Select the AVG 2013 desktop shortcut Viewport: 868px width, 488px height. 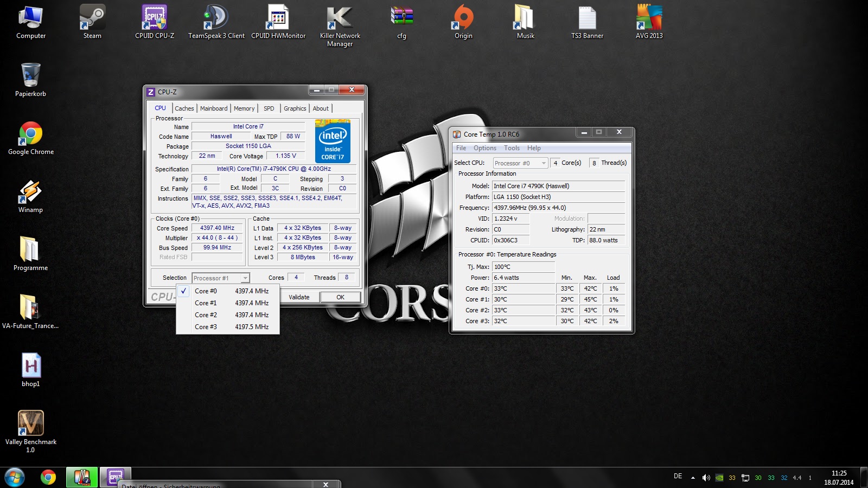649,22
